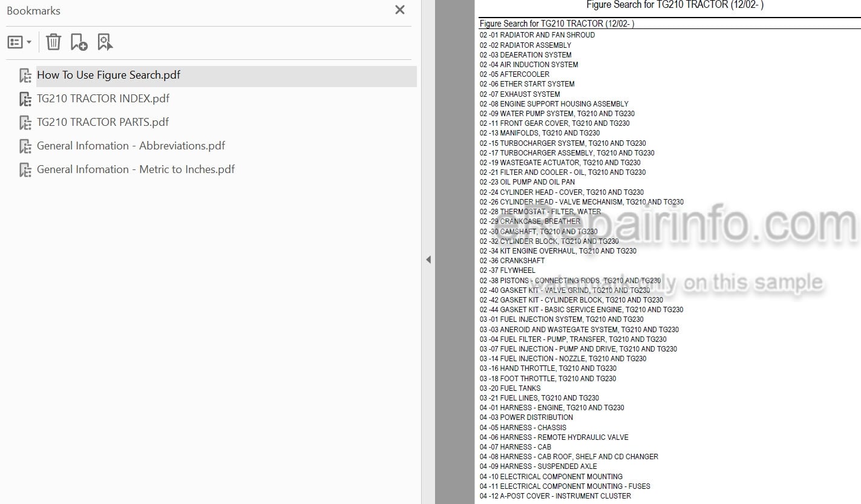Click 04-09 HARNESS - SUSPENDED AXLE entry
861x504 pixels.
539,466
